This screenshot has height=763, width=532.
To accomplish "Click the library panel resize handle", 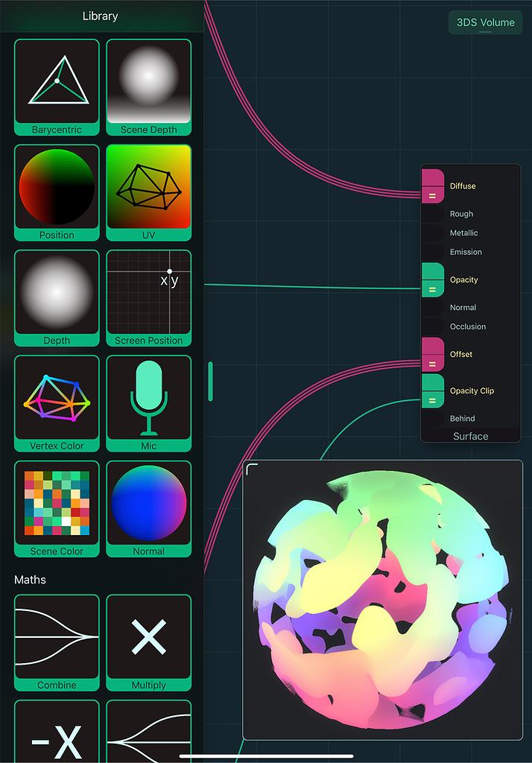I will [210, 381].
